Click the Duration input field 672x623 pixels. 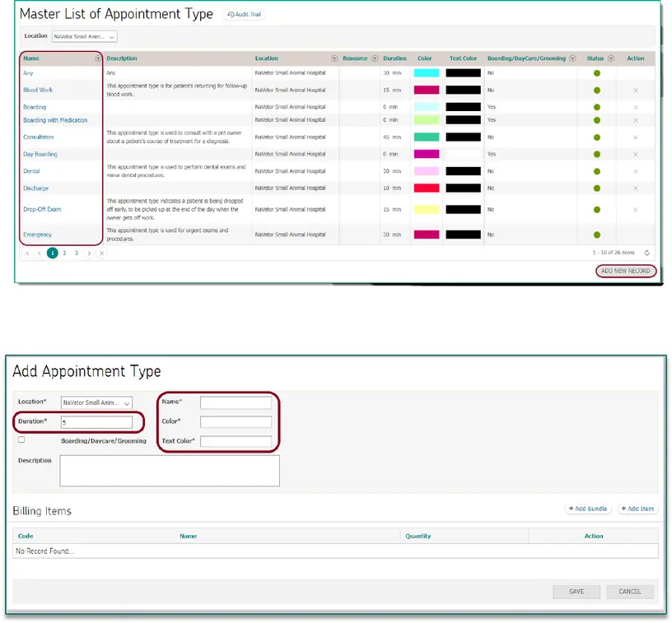click(x=96, y=422)
